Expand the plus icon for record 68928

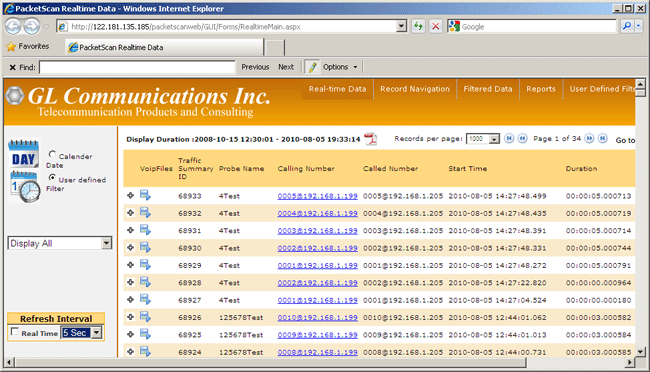point(130,282)
